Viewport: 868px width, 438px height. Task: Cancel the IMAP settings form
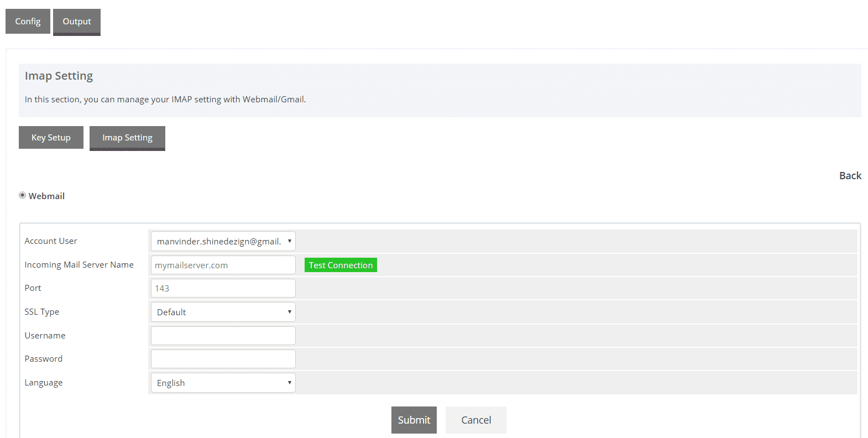(x=475, y=420)
